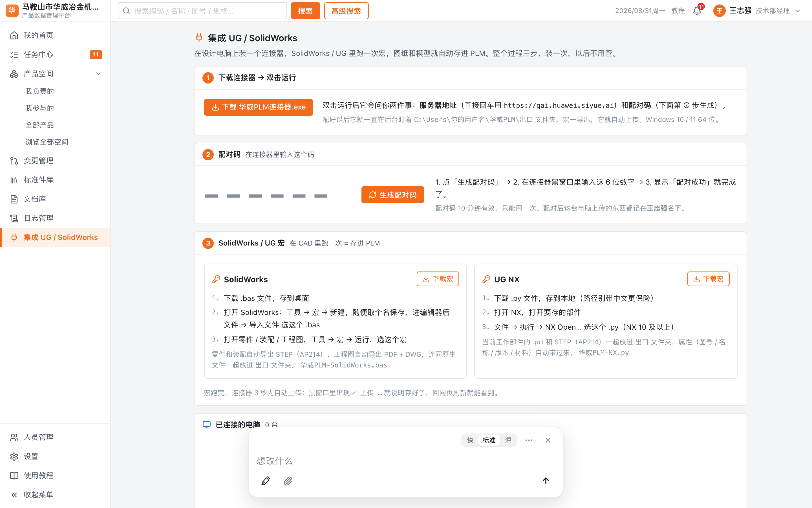This screenshot has width=812, height=508.
Task: Download the UG NX macro via 下载宏
Action: click(708, 279)
